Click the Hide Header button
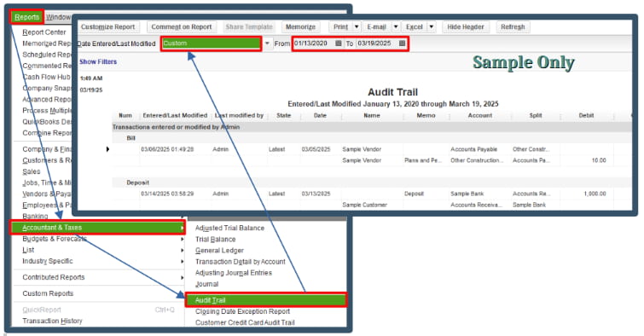Viewport: 644px width, 336px height. click(x=466, y=26)
